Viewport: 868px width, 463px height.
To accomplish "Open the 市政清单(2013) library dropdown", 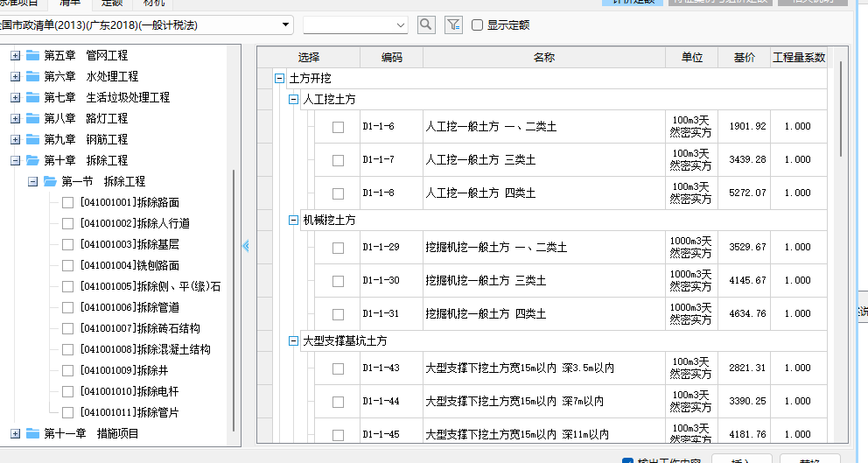I will [285, 25].
